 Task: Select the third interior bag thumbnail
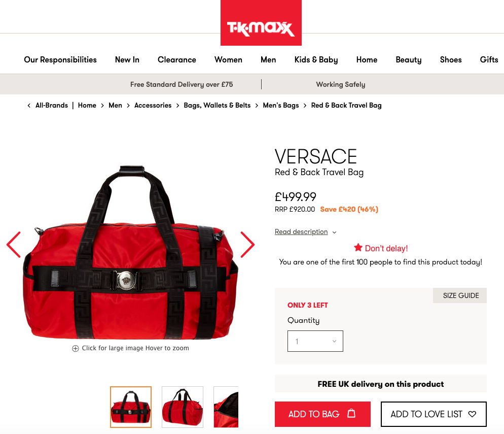coord(226,407)
